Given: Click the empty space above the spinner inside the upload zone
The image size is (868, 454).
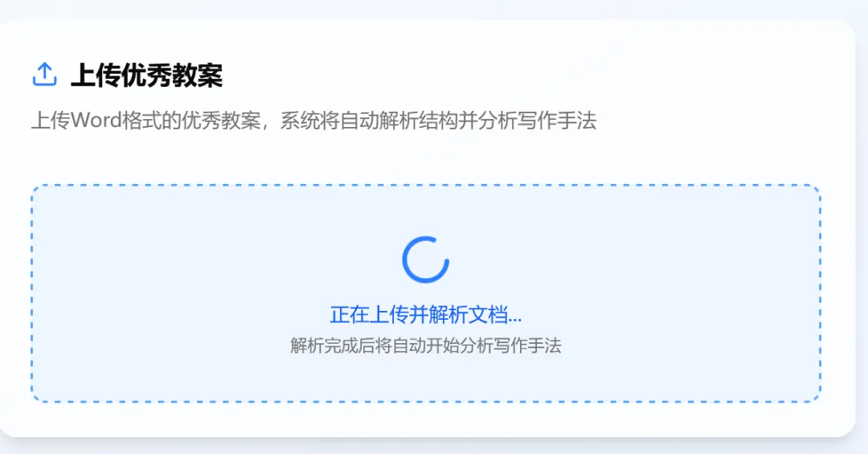Looking at the screenshot, I should tap(425, 211).
